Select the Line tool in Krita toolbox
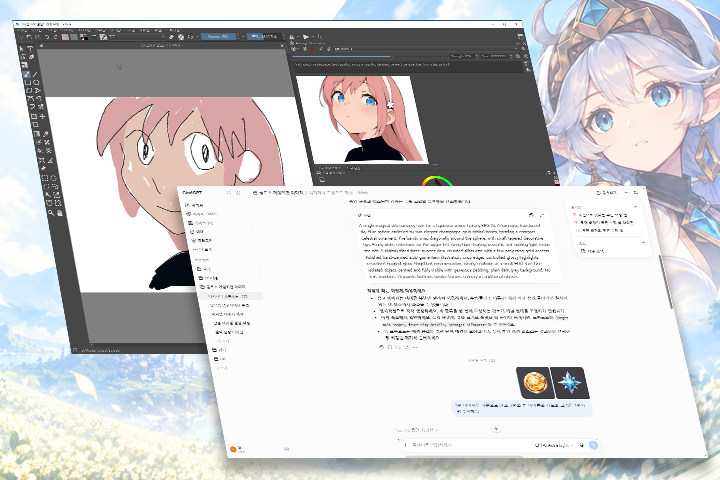The height and width of the screenshot is (480, 720). [35, 74]
